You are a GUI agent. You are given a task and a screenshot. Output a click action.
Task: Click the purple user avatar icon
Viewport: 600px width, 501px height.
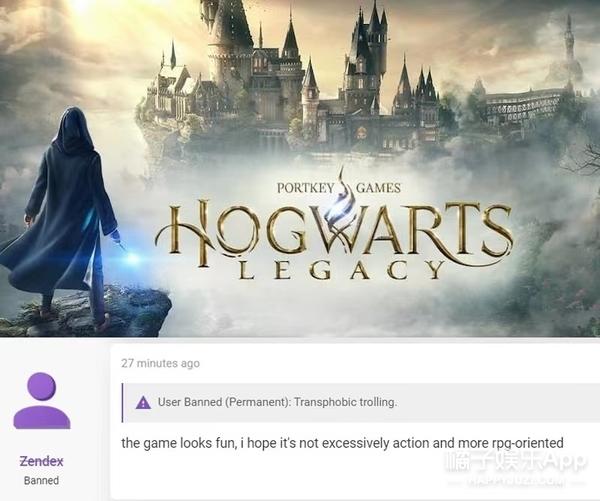click(x=42, y=400)
